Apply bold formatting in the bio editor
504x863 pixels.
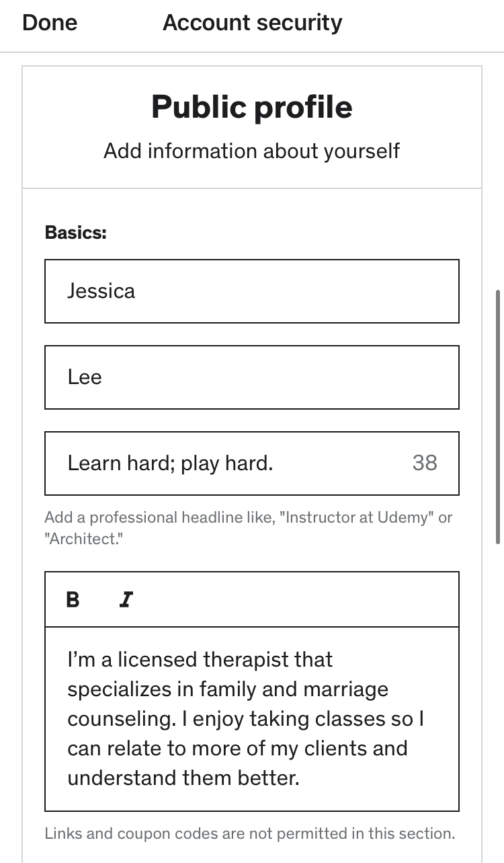pos(74,599)
